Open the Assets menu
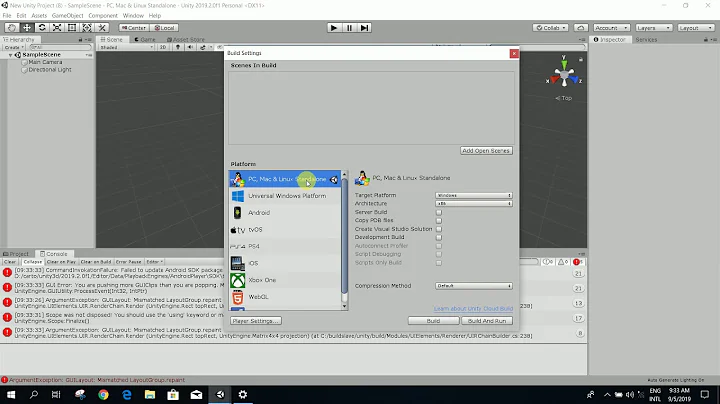The width and height of the screenshot is (720, 404). pos(39,15)
